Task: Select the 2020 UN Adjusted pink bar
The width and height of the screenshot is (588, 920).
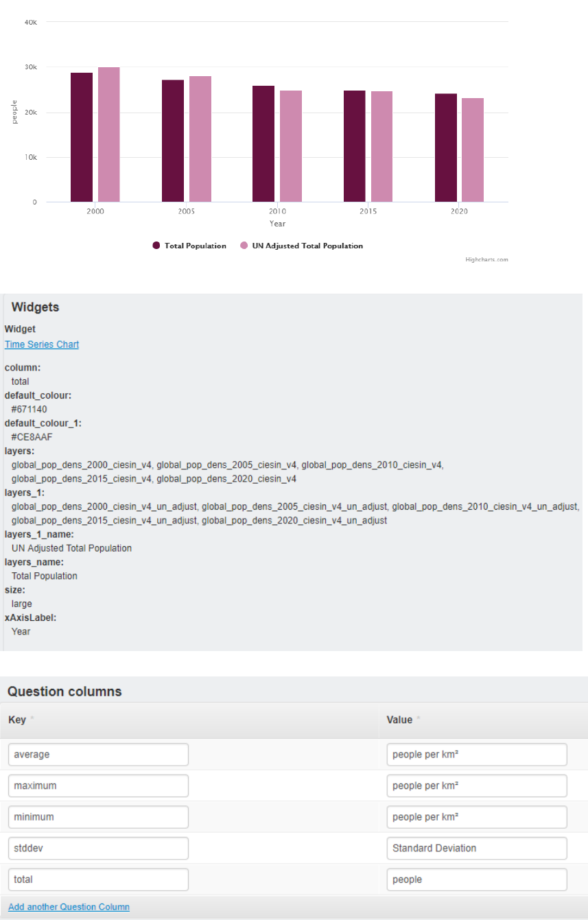Action: point(472,150)
